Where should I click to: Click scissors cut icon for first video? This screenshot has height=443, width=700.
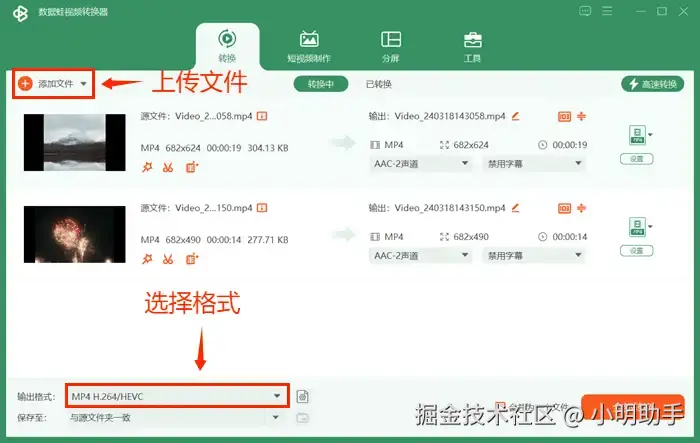pyautogui.click(x=168, y=167)
